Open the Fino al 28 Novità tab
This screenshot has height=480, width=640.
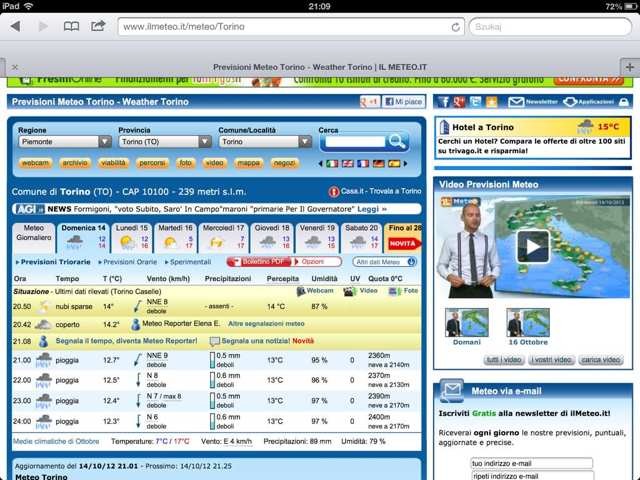(403, 238)
